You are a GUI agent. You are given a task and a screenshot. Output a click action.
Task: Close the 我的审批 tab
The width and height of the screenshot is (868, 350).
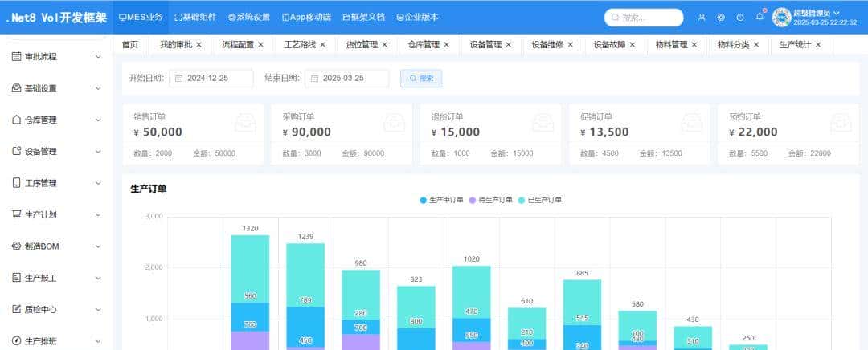point(199,44)
